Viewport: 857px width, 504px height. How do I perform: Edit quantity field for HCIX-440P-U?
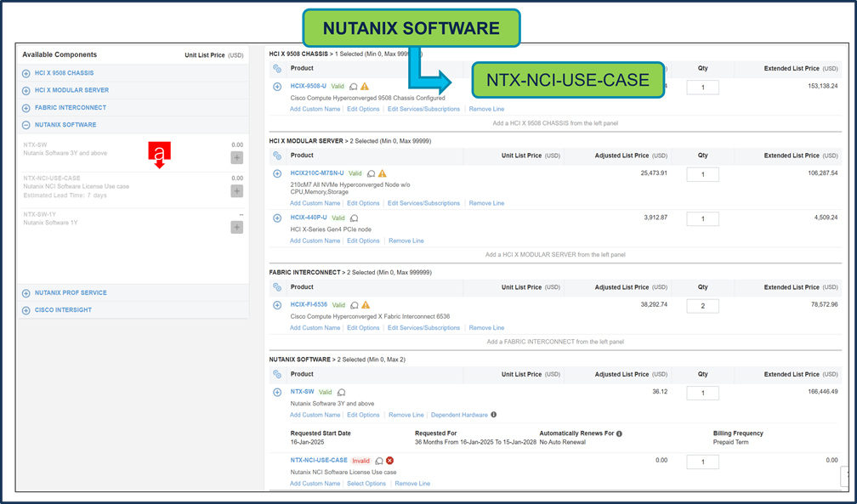pyautogui.click(x=703, y=218)
